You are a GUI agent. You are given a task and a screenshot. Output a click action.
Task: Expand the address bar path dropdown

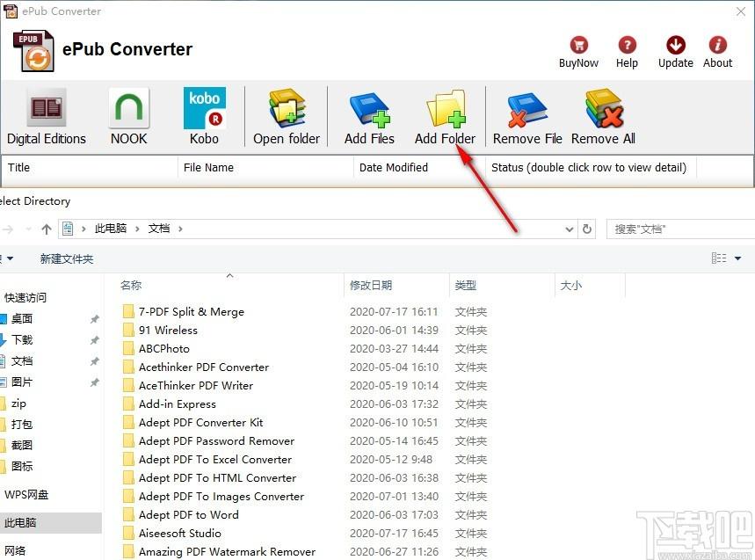(569, 229)
